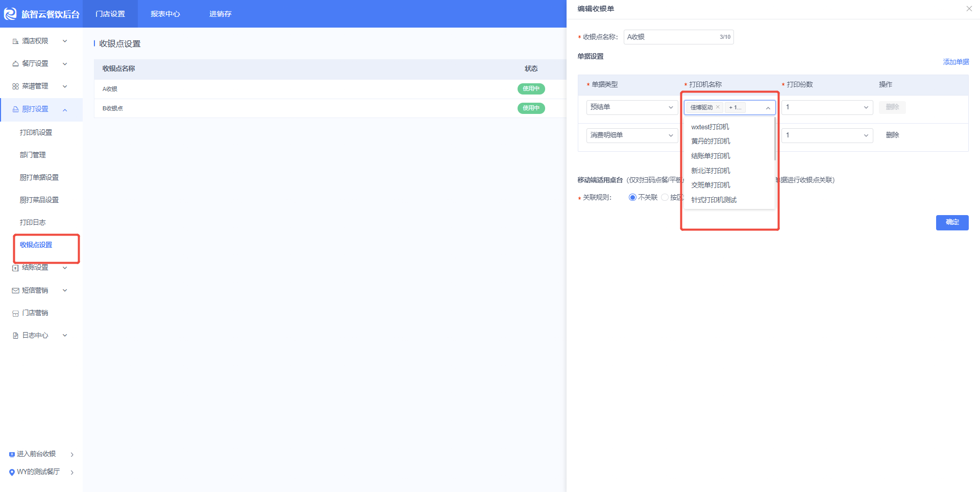Expand the 短信营销 menu chevron

click(65, 290)
